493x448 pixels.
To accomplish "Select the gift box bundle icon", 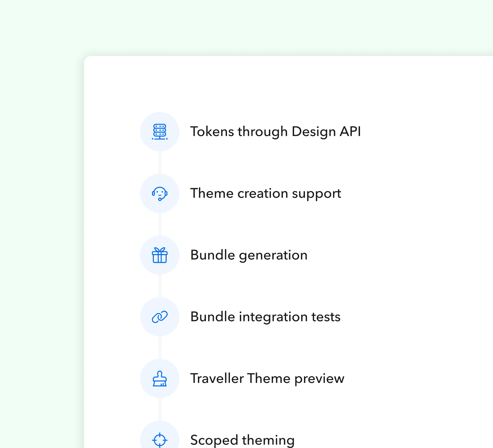I will click(x=160, y=255).
